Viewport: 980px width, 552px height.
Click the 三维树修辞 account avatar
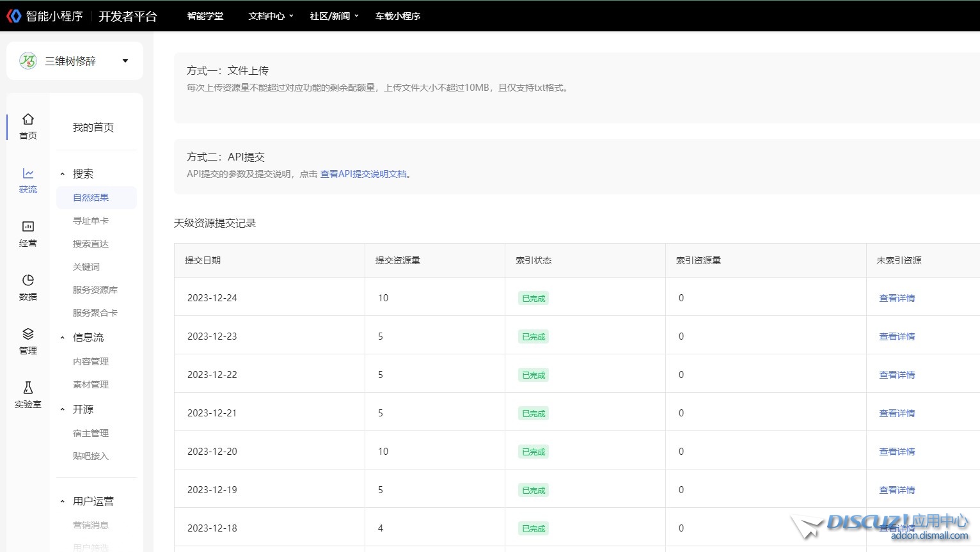point(28,61)
